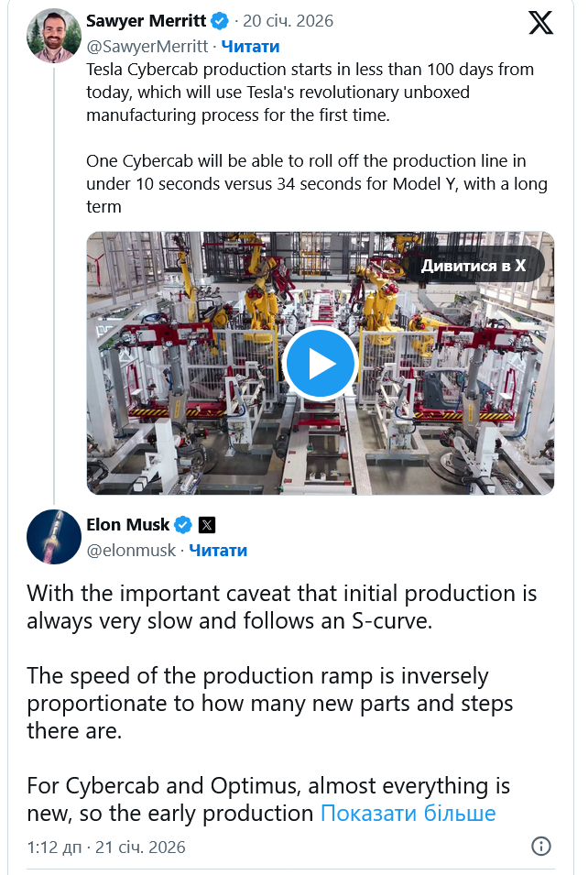Click the @SawyerMerritt handle
588x875 pixels.
coord(148,46)
